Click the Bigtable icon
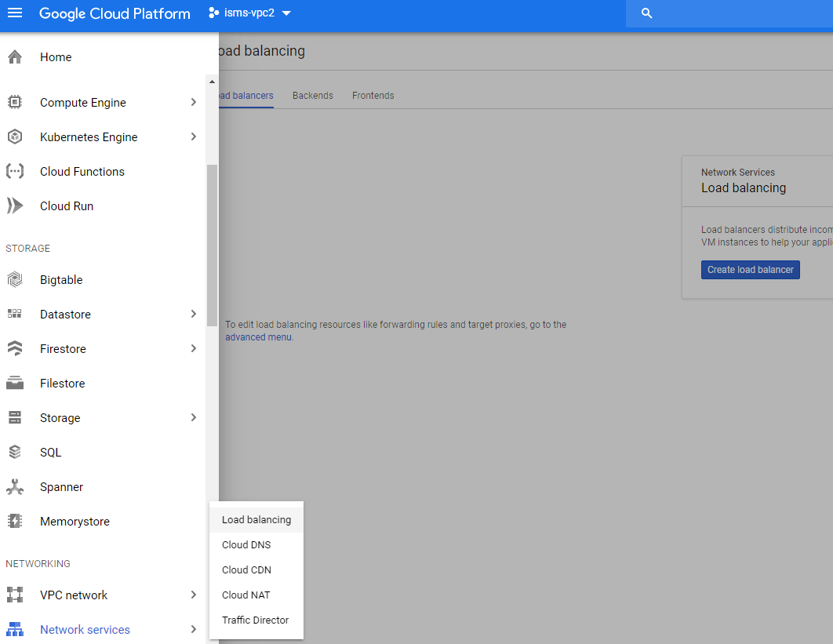833x644 pixels. coord(15,279)
